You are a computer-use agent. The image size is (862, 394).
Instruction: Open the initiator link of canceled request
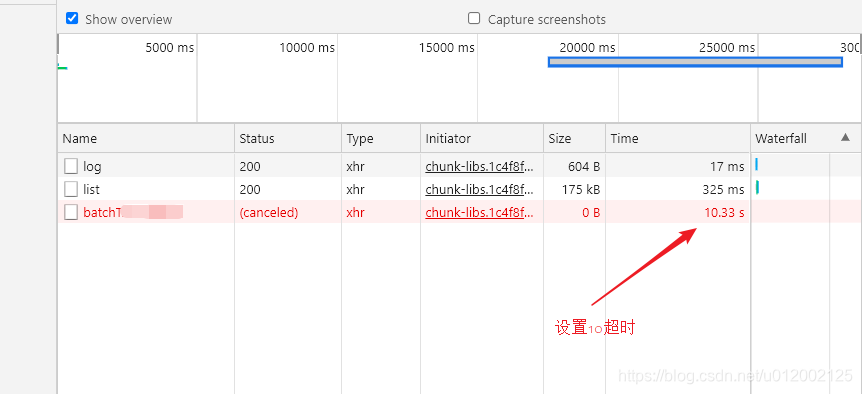(x=479, y=213)
